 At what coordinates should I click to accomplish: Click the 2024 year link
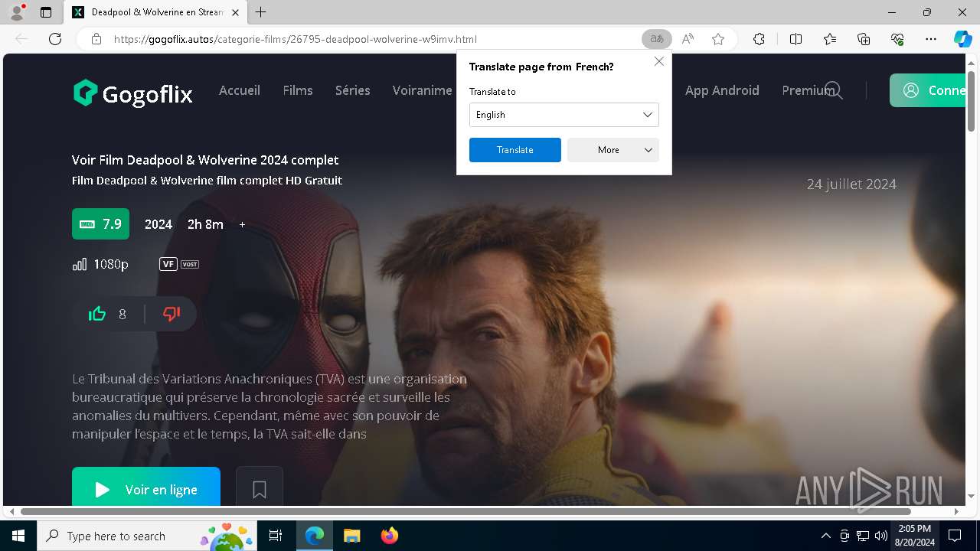coord(158,224)
